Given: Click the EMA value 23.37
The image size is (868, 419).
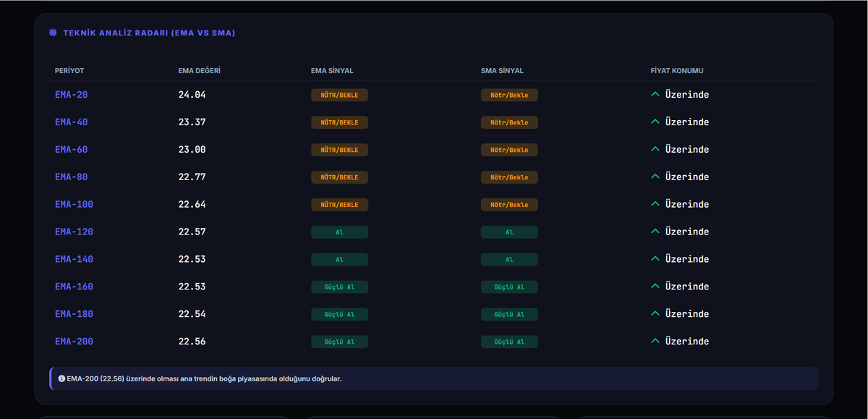Looking at the screenshot, I should click(x=192, y=122).
